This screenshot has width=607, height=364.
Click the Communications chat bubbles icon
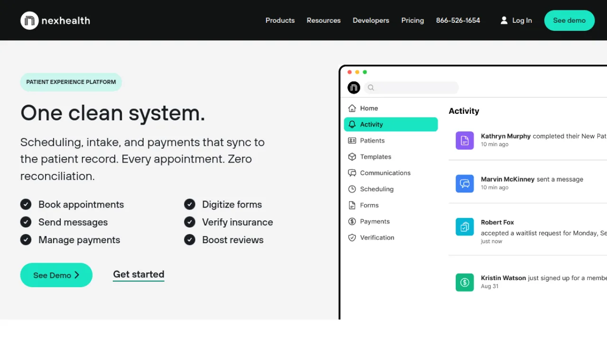(x=352, y=173)
